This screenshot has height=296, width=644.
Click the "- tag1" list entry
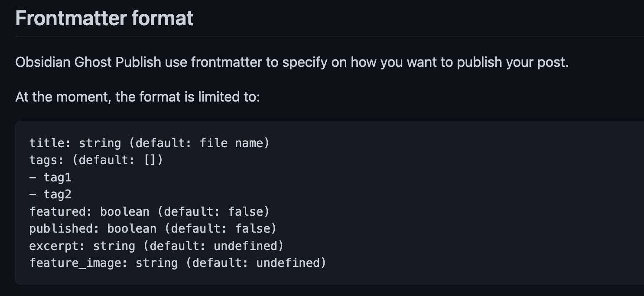coord(50,177)
